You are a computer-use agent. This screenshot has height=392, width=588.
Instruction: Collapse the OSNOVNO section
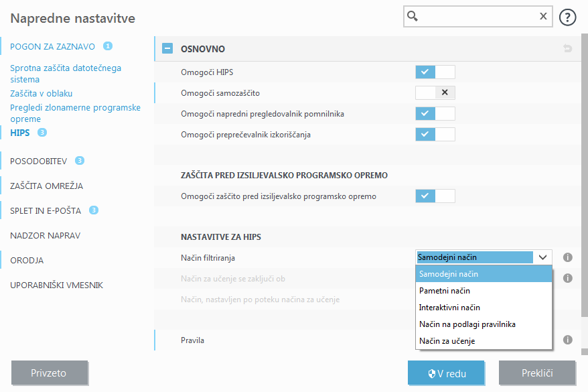167,49
